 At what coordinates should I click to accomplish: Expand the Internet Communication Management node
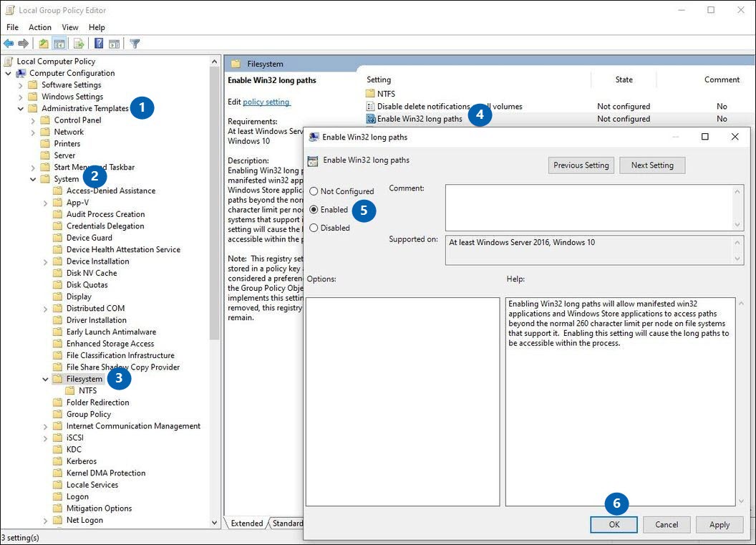coord(45,426)
